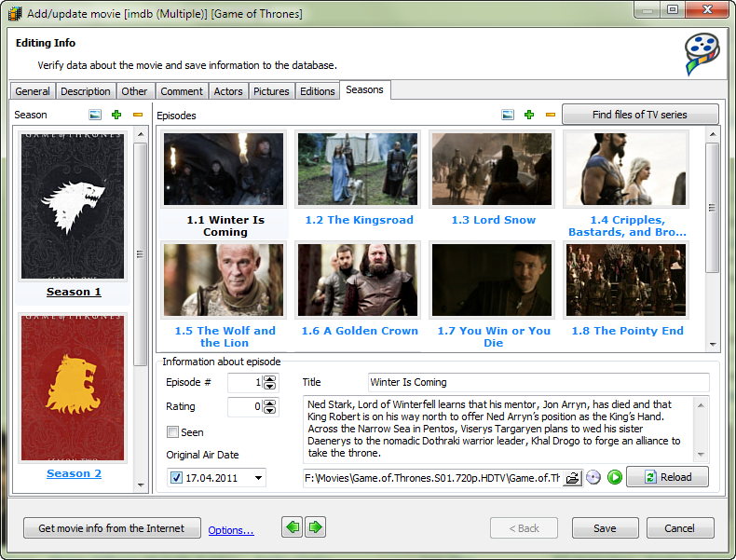Uncheck the Original Air Date checkbox

click(176, 478)
